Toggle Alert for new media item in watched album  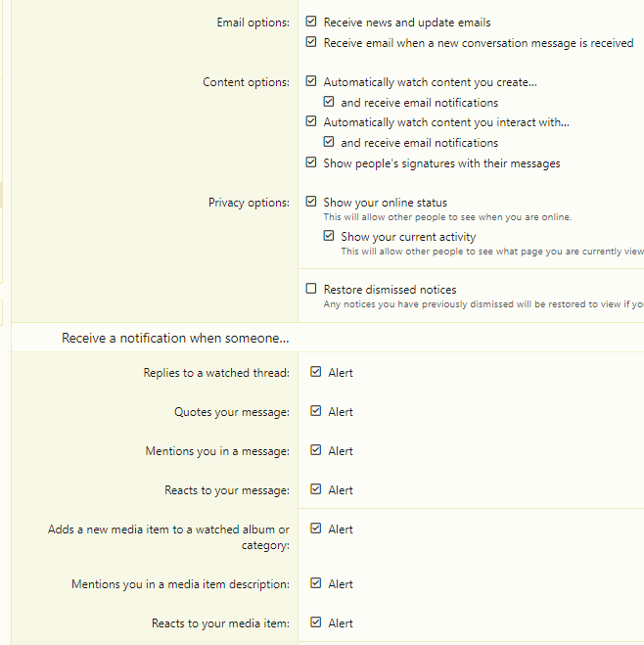(315, 529)
